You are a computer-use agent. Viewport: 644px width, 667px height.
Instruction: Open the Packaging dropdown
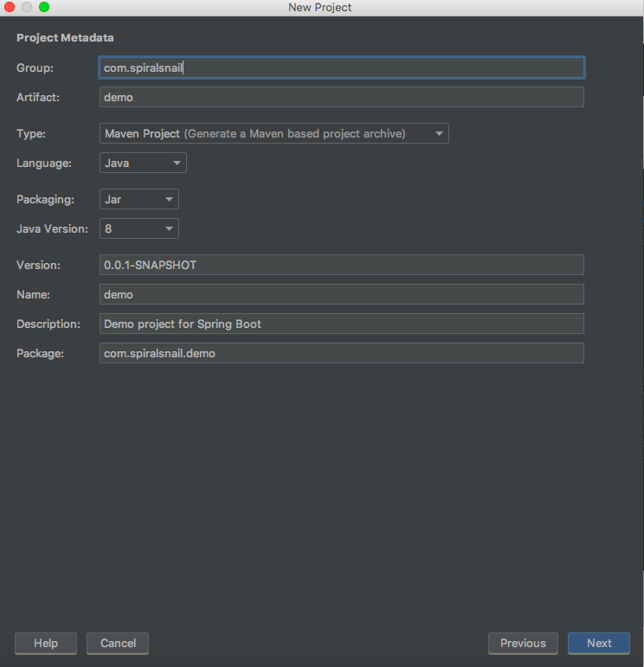[x=138, y=199]
